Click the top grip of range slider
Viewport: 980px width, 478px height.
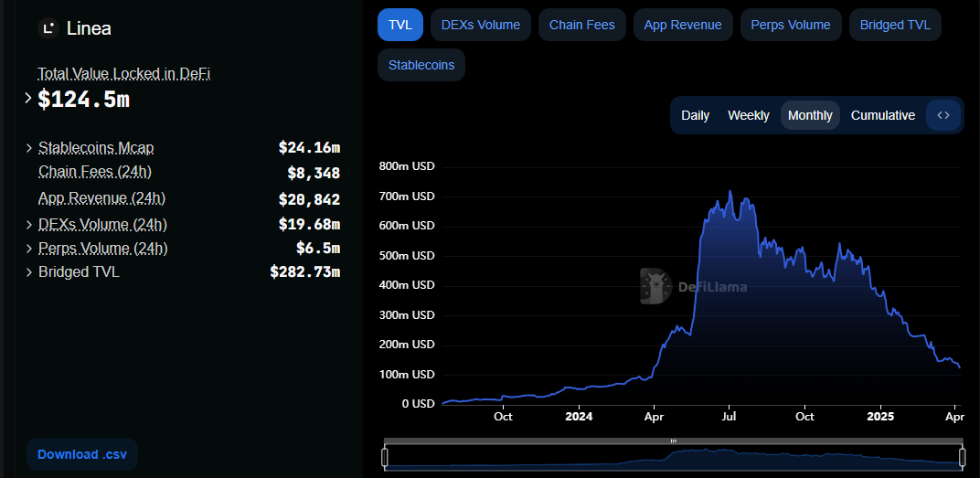674,441
